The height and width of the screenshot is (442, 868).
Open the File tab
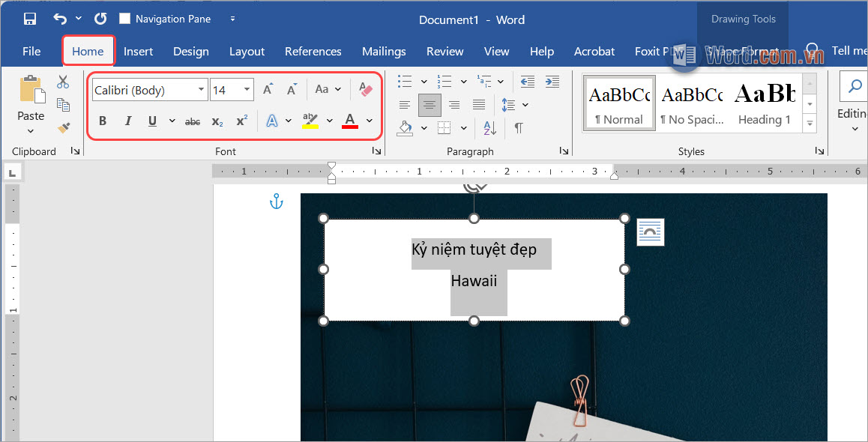click(31, 52)
